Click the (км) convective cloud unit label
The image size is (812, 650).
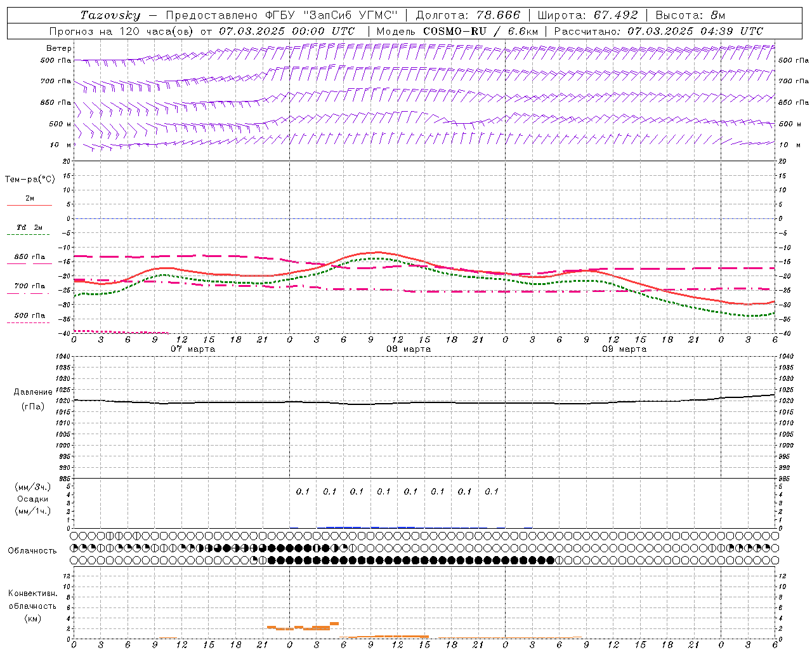pyautogui.click(x=33, y=618)
